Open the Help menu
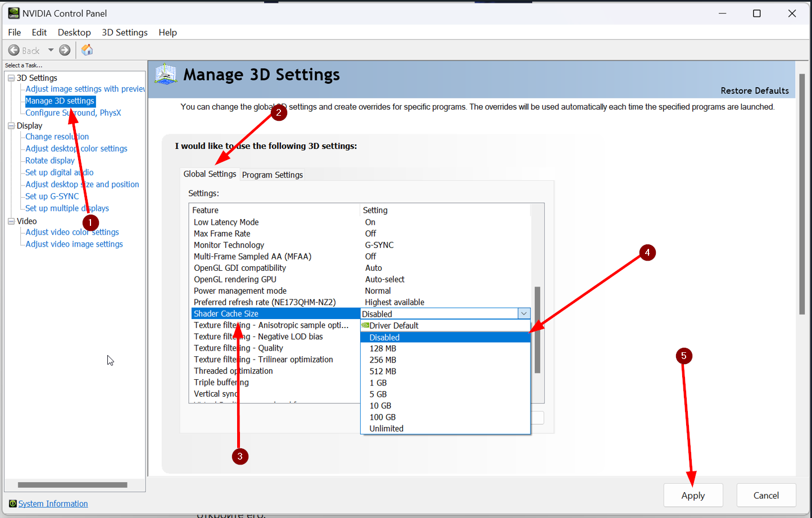 click(167, 33)
